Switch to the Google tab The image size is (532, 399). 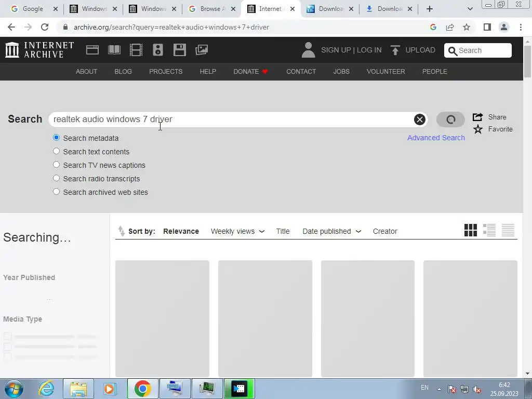[x=33, y=9]
